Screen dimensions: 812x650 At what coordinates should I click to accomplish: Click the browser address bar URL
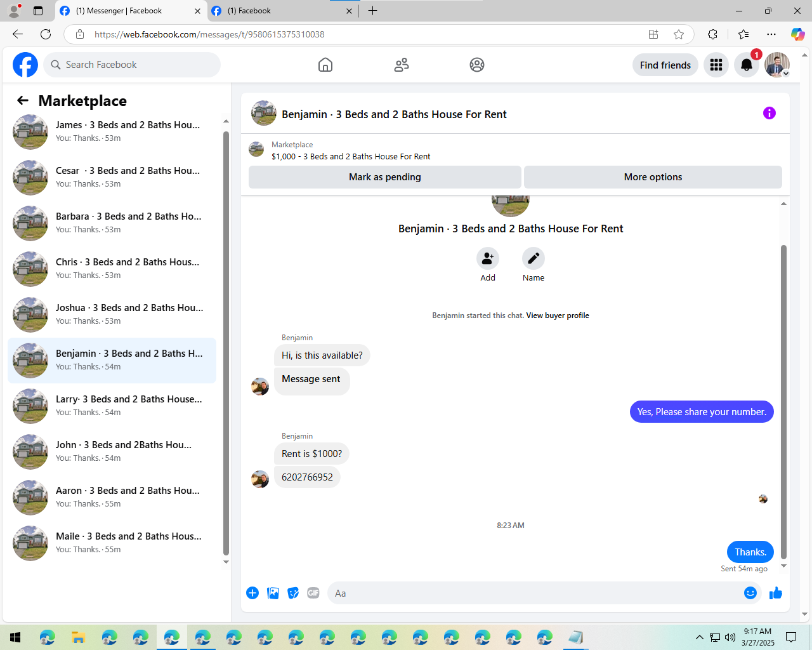tap(209, 34)
